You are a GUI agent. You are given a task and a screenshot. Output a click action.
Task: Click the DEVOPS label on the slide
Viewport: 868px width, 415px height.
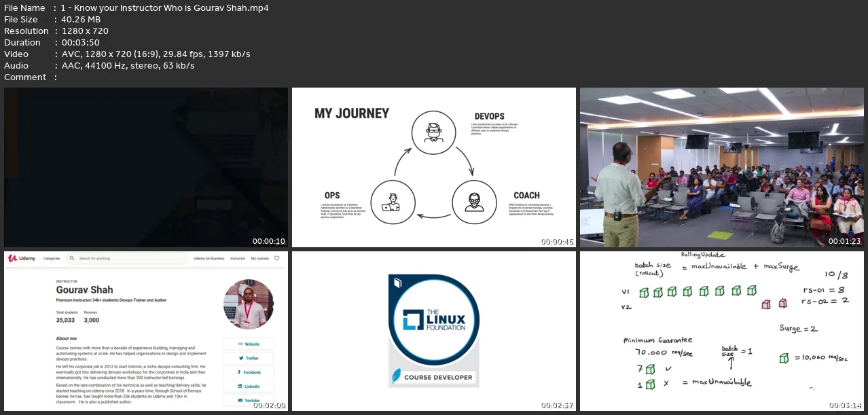[490, 116]
